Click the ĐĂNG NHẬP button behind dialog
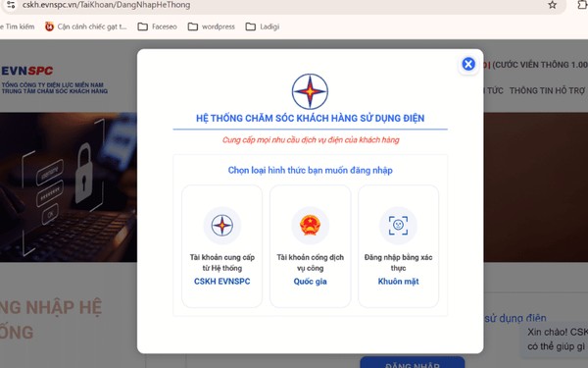 coord(413,363)
